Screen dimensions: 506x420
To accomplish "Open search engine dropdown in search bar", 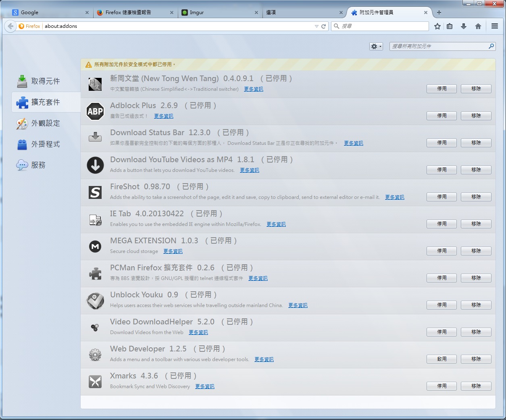I will [x=337, y=26].
